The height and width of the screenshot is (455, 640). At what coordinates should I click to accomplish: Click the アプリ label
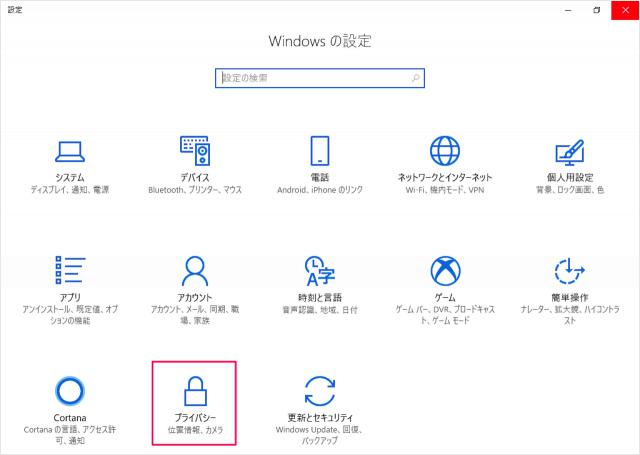pos(70,297)
